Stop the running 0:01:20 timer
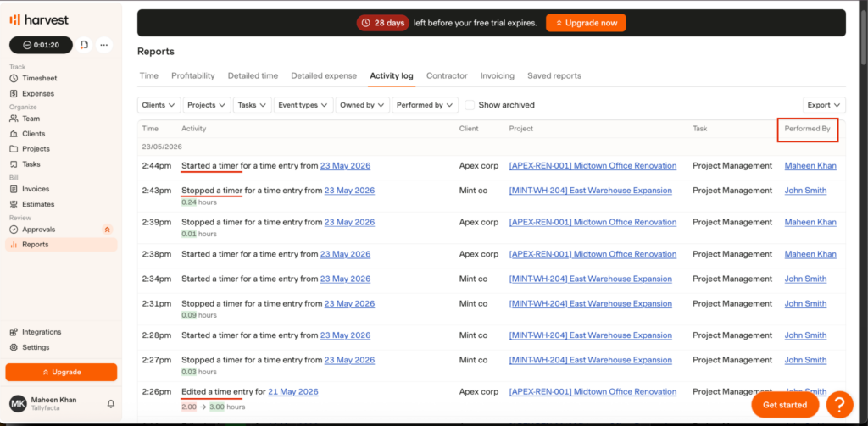The image size is (868, 426). [x=41, y=45]
